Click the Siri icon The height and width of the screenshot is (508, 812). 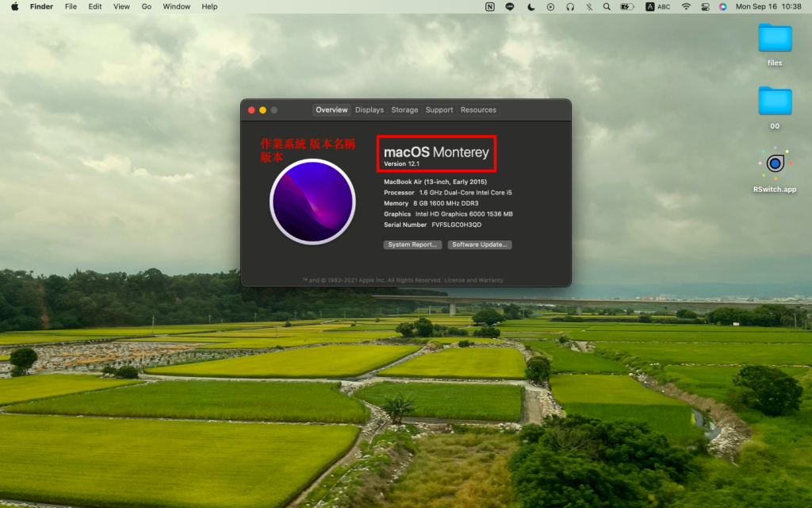point(722,6)
